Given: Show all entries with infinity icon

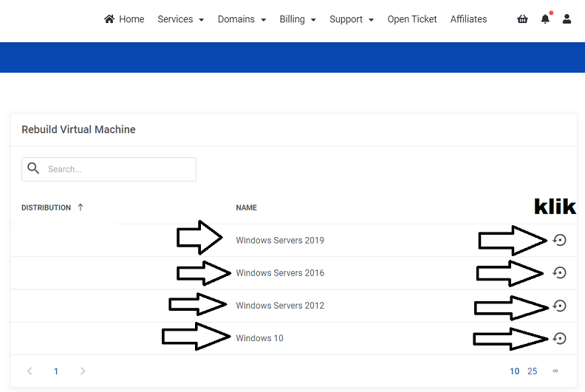Looking at the screenshot, I should point(555,371).
